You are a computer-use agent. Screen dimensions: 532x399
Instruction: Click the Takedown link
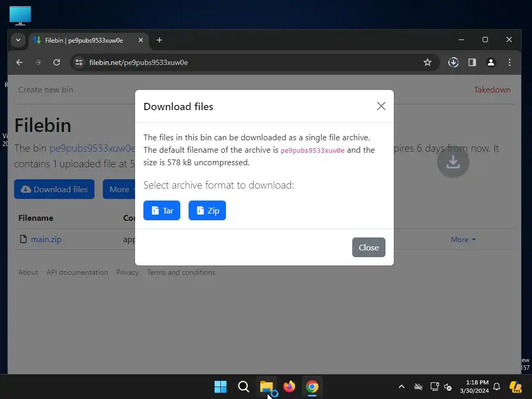point(492,89)
